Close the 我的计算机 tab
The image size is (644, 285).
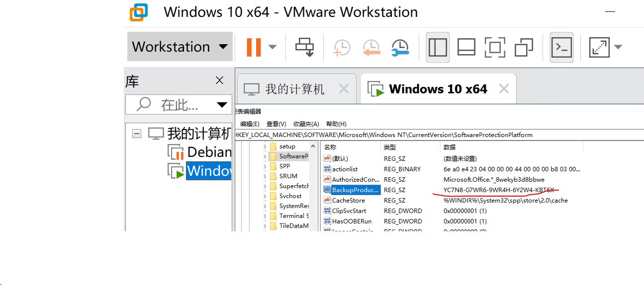tap(344, 89)
